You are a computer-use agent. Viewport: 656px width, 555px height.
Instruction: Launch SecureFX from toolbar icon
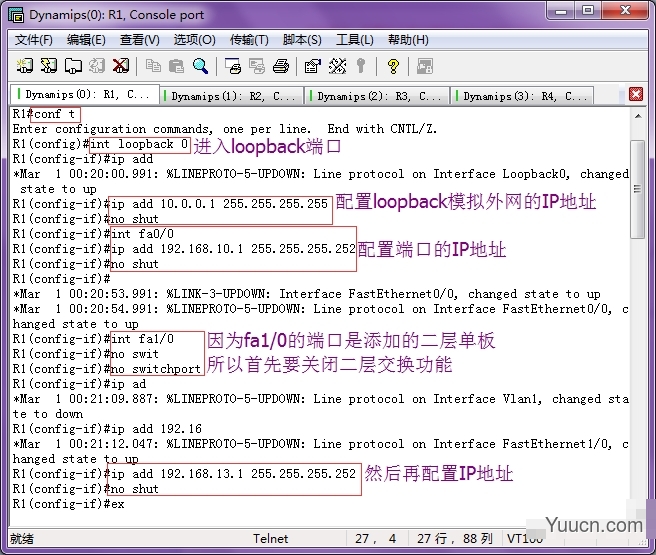pos(425,66)
